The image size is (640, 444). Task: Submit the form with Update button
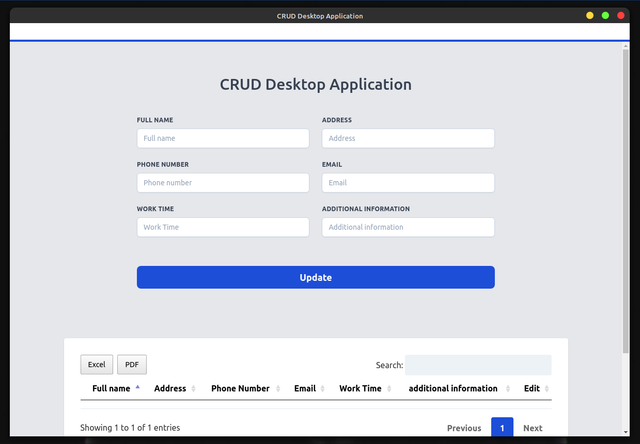coord(316,278)
